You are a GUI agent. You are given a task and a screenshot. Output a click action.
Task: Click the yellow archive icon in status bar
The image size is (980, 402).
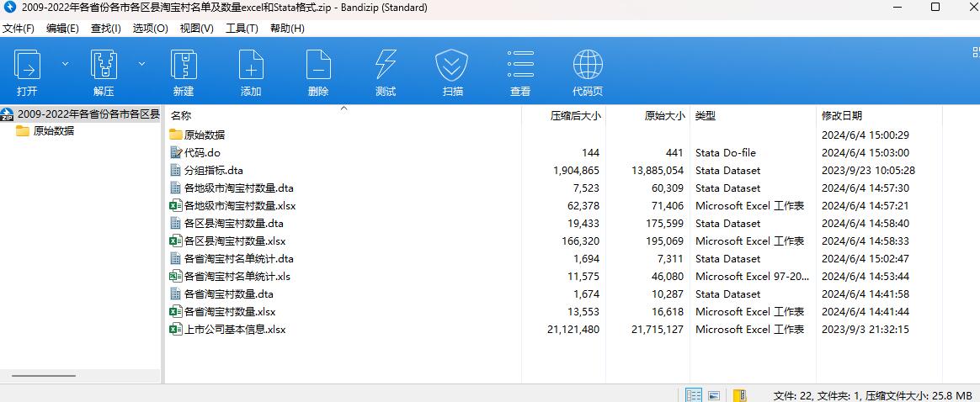coord(739,395)
